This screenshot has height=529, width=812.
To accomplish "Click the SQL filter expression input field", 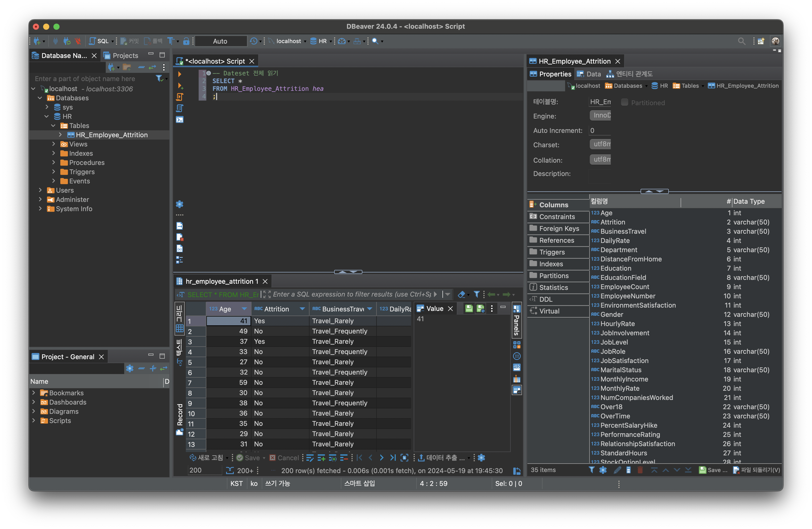I will point(351,294).
